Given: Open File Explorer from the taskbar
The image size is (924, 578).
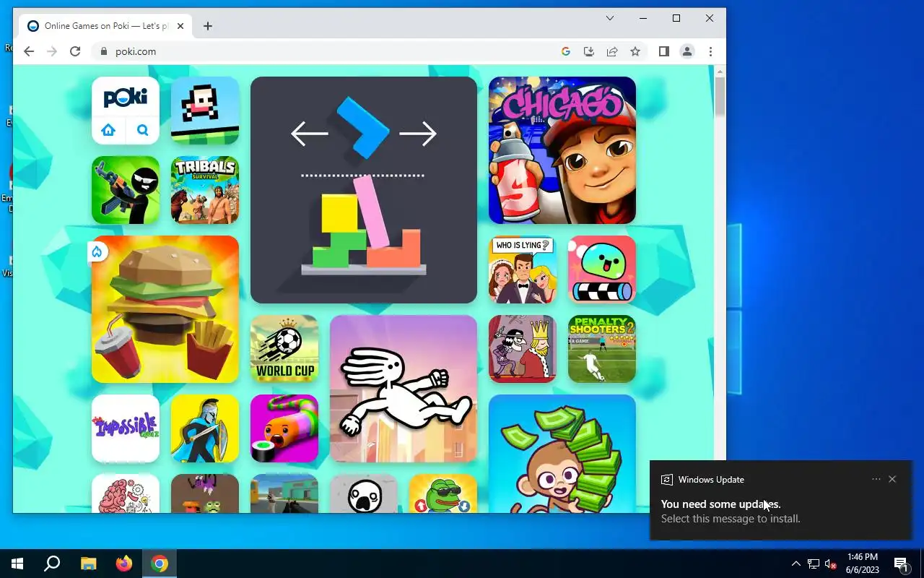Looking at the screenshot, I should coord(88,564).
